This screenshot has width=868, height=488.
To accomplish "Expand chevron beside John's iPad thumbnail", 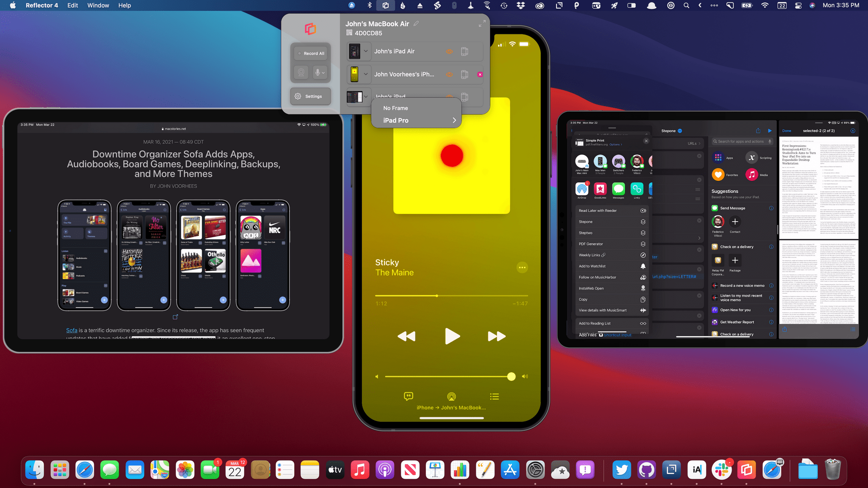I will pos(366,97).
